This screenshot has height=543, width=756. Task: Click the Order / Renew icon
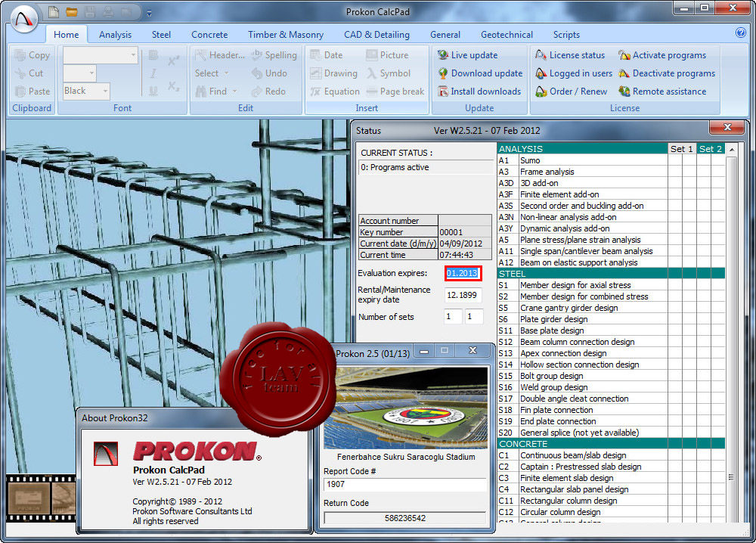click(x=541, y=92)
